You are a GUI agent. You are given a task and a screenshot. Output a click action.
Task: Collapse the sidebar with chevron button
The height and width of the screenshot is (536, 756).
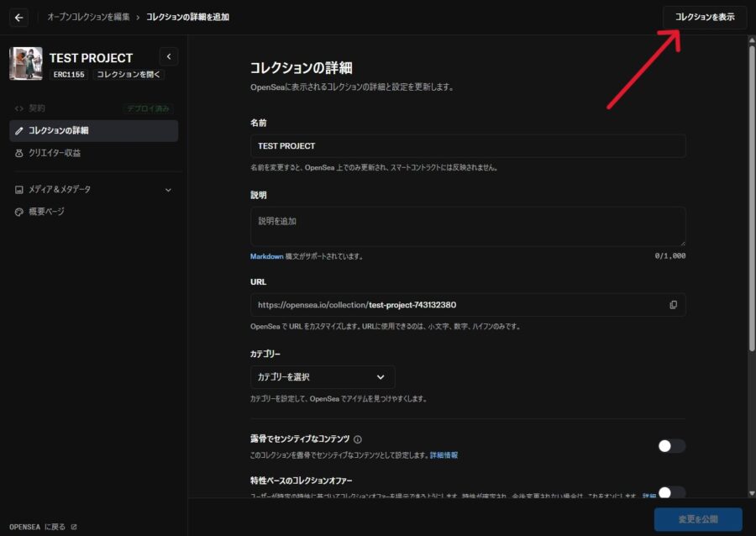pyautogui.click(x=169, y=56)
